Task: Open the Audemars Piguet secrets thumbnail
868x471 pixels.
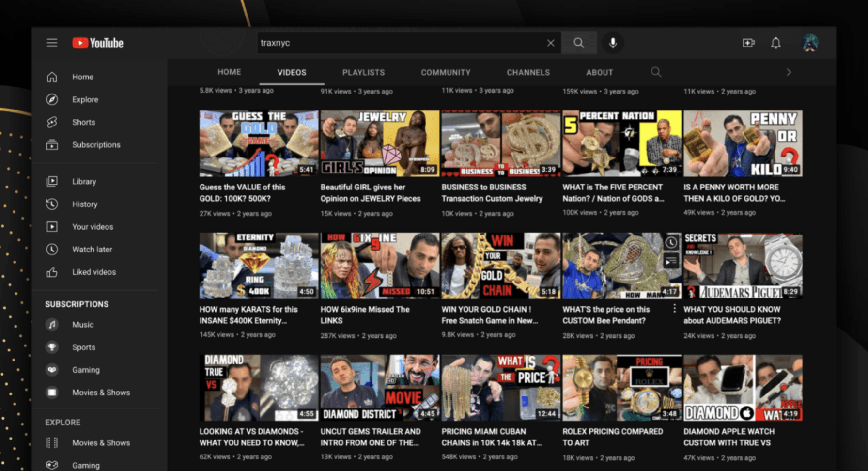Action: 743,266
